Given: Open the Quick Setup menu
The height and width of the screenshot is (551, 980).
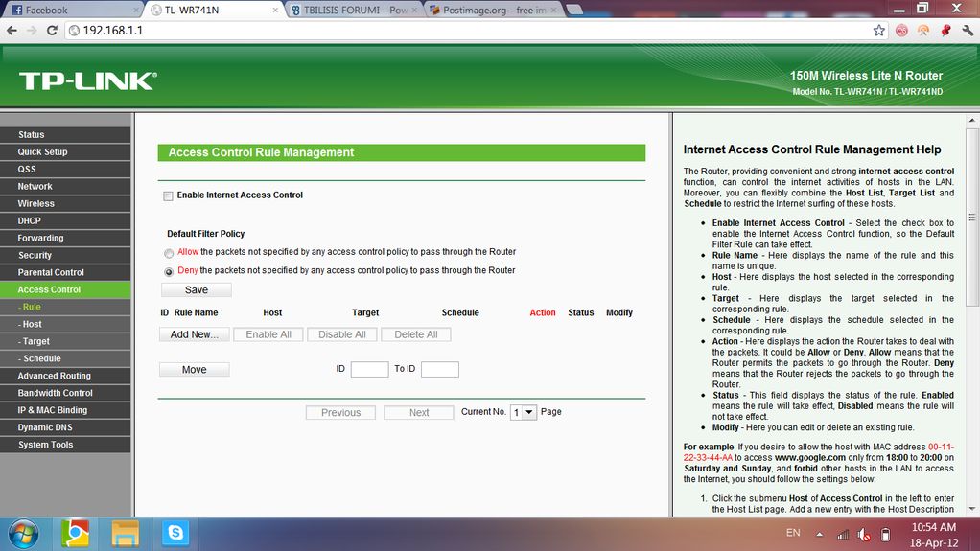Looking at the screenshot, I should tap(65, 151).
